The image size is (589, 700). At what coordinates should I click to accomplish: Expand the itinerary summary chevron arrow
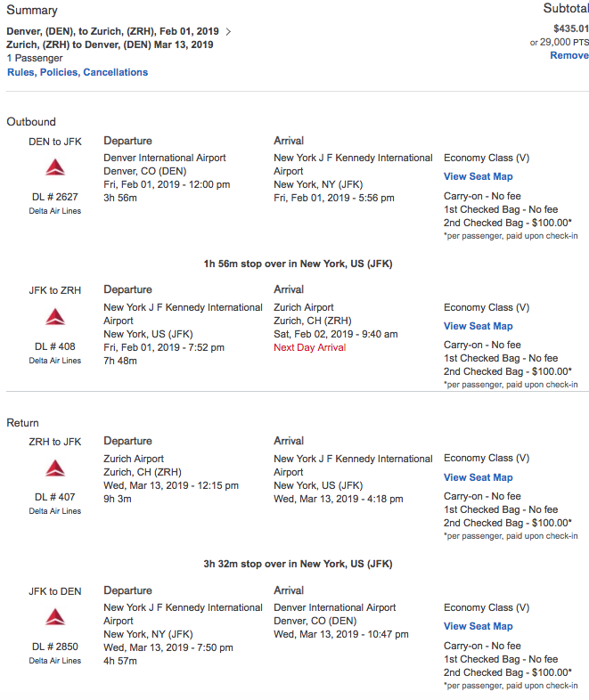tap(229, 32)
